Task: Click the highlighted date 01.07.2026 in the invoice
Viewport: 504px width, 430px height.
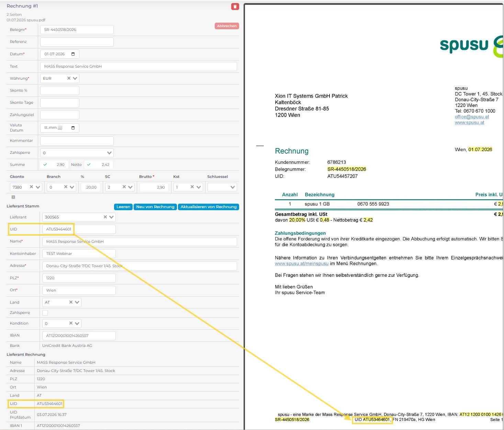Action: [480, 149]
